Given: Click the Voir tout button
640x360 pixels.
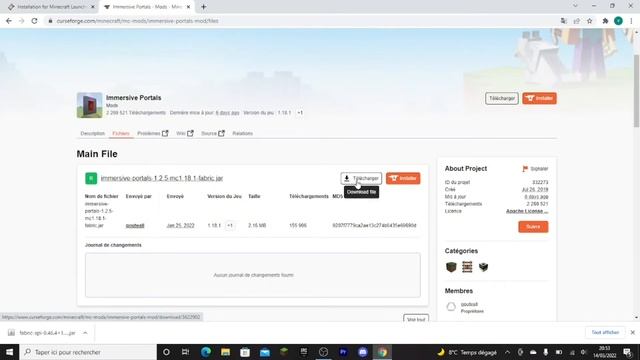Looking at the screenshot, I should point(416,319).
